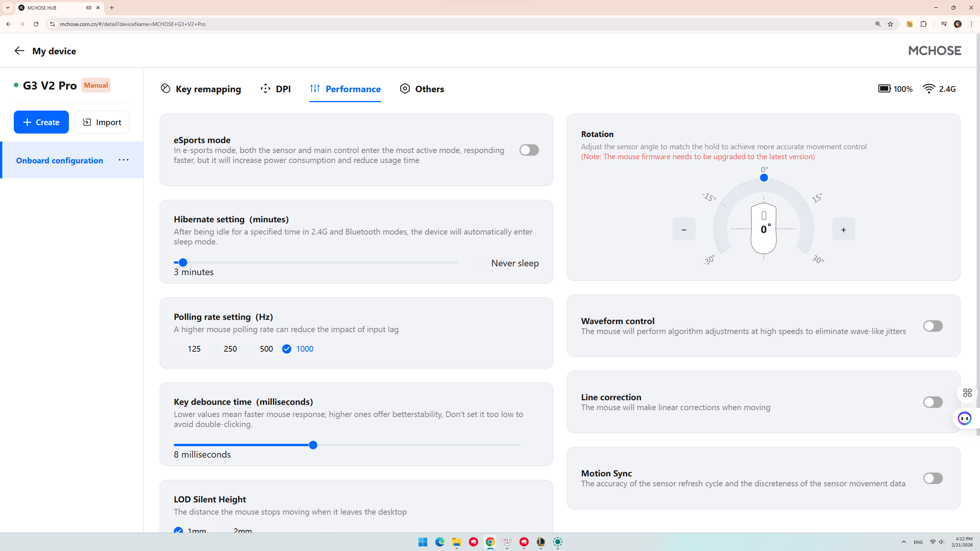Enable Motion Sync switch

pos(933,478)
